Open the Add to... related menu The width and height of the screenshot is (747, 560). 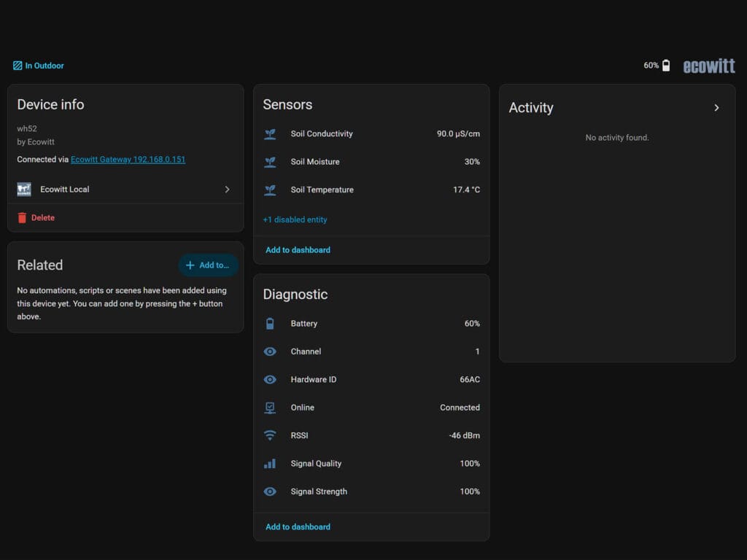208,265
